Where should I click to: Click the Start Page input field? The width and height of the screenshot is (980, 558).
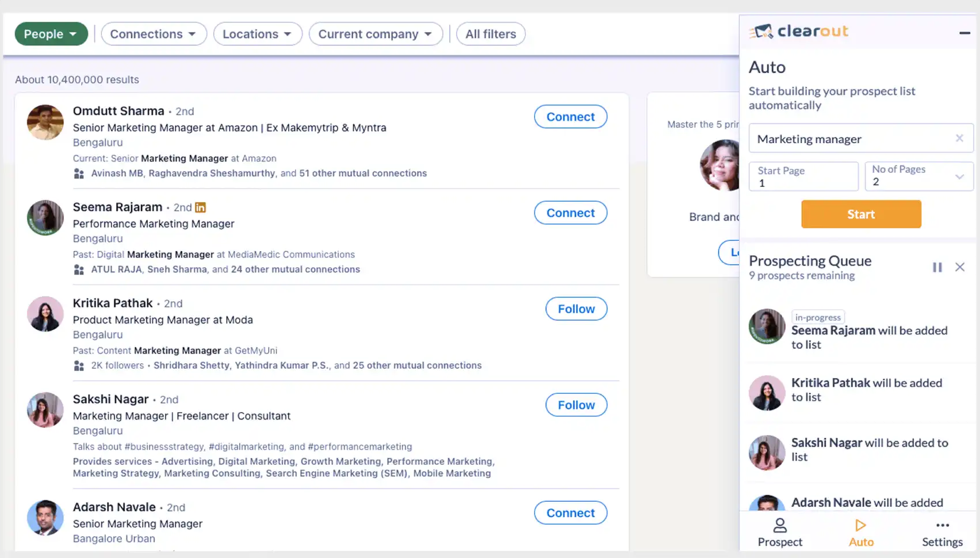pyautogui.click(x=803, y=176)
